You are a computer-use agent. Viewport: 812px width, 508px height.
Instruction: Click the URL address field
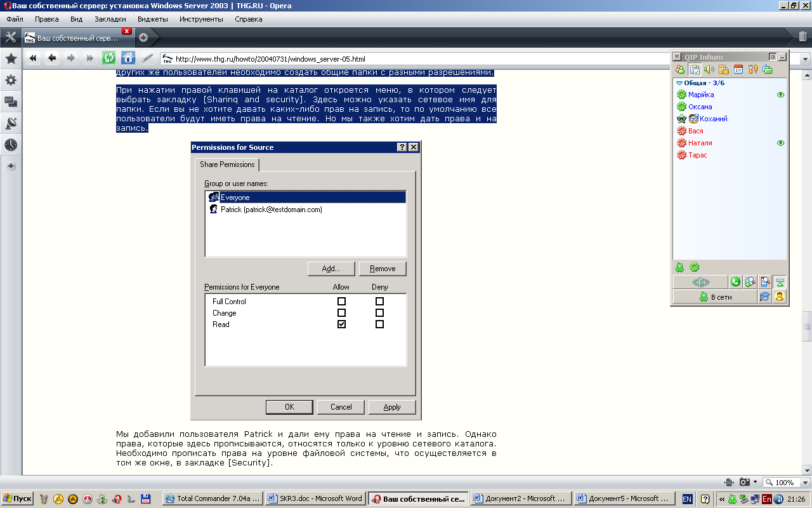412,59
